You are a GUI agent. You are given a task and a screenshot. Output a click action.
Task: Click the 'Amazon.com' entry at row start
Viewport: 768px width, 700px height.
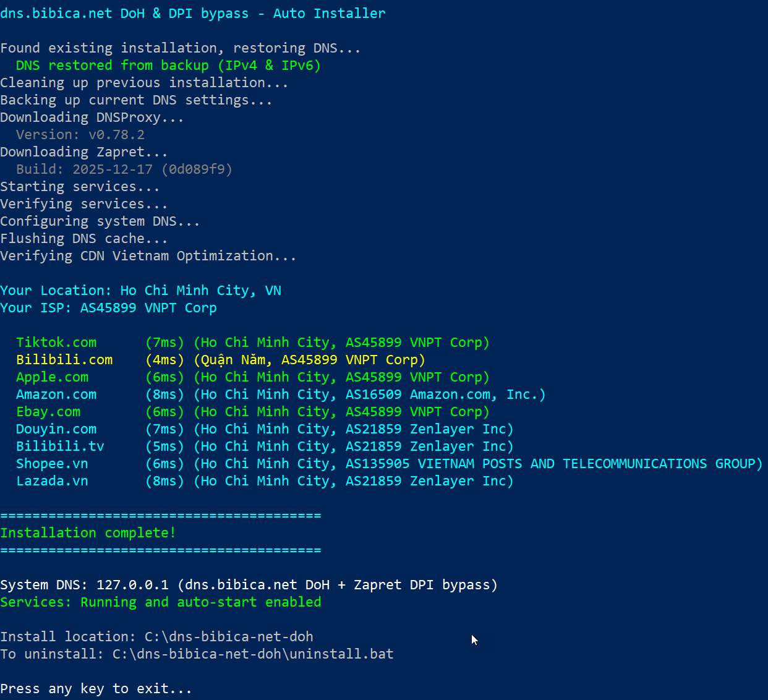click(x=56, y=395)
